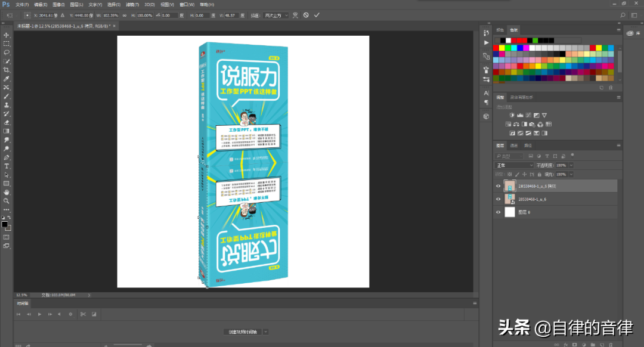This screenshot has height=347, width=644.
Task: Toggle lock transparent pixels
Action: pyautogui.click(x=510, y=175)
